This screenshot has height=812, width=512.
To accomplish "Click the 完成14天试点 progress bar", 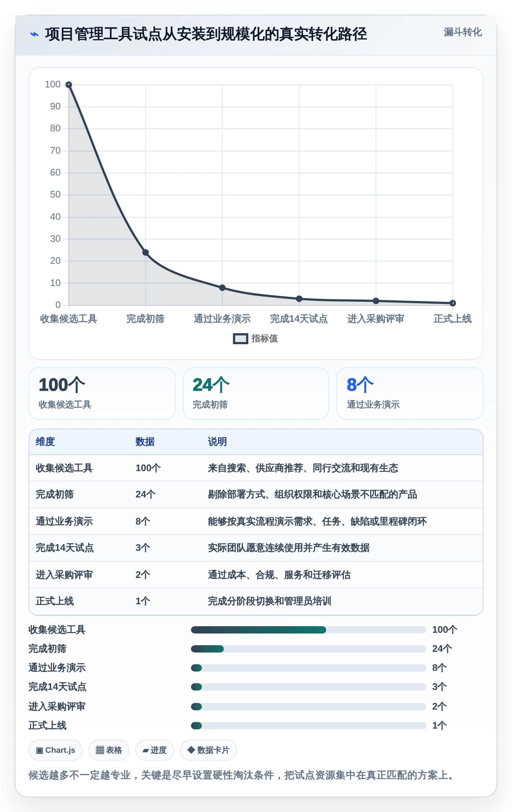I will [308, 687].
